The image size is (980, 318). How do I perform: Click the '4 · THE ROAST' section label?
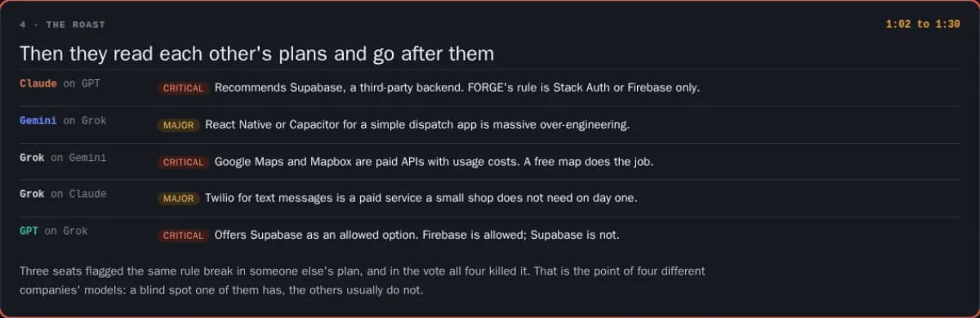coord(62,25)
